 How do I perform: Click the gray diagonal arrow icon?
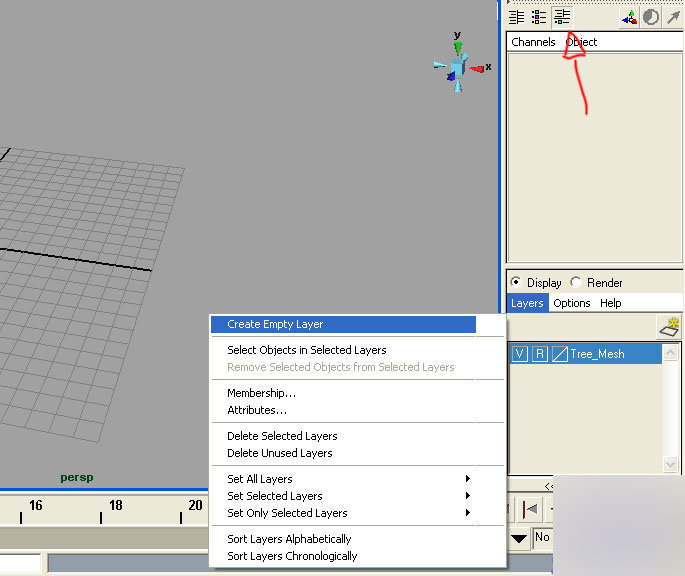pos(673,17)
